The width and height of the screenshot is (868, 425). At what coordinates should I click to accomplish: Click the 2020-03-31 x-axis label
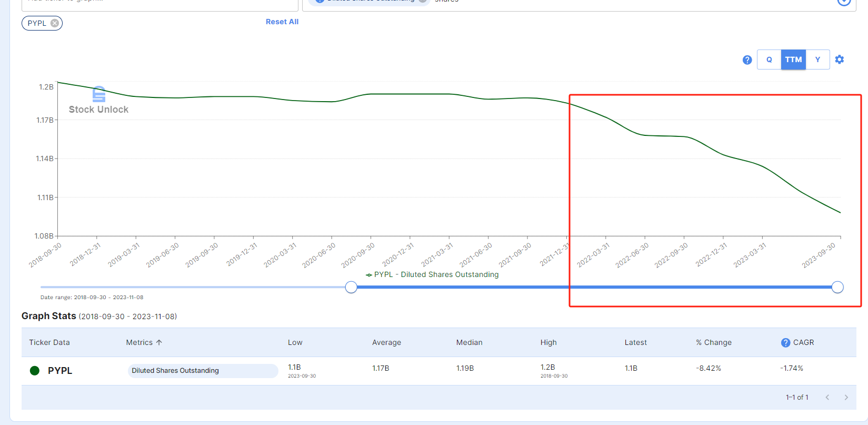pyautogui.click(x=280, y=255)
